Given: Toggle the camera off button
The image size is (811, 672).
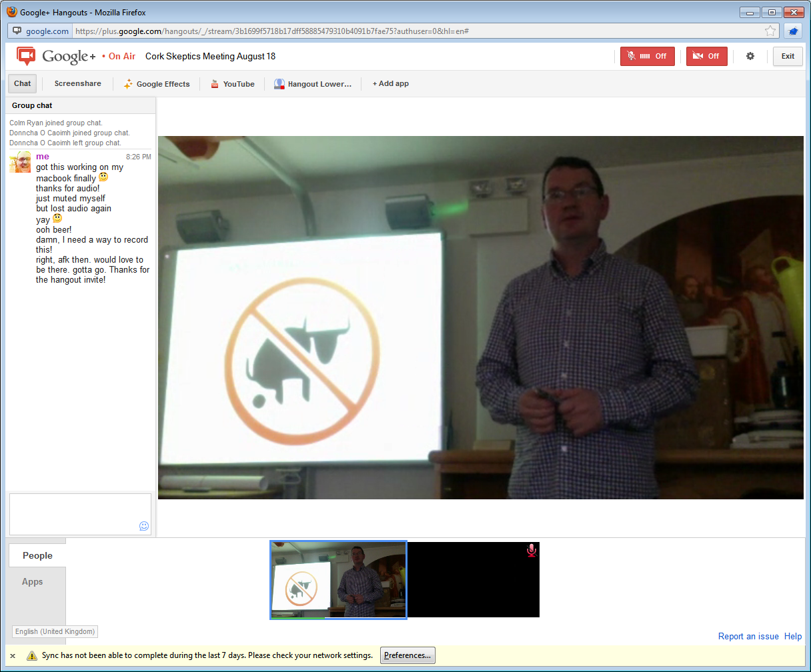Looking at the screenshot, I should click(706, 57).
